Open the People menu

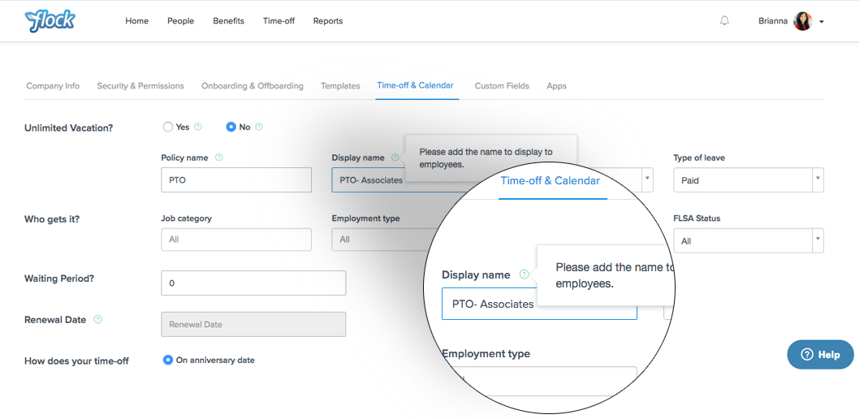pos(181,21)
